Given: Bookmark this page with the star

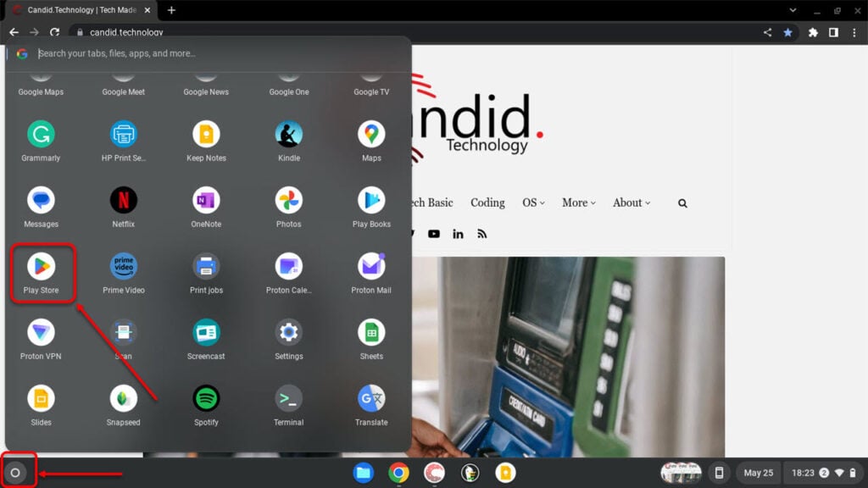Looking at the screenshot, I should (787, 33).
